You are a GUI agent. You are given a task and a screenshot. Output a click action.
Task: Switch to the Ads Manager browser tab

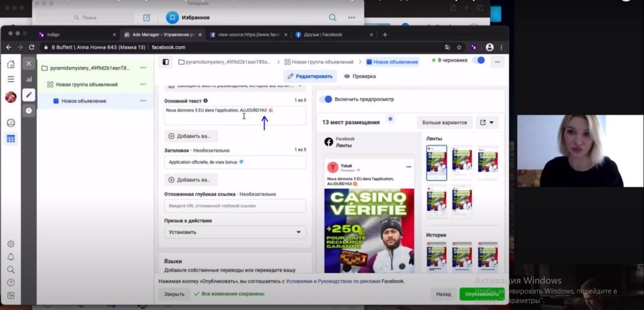(163, 35)
